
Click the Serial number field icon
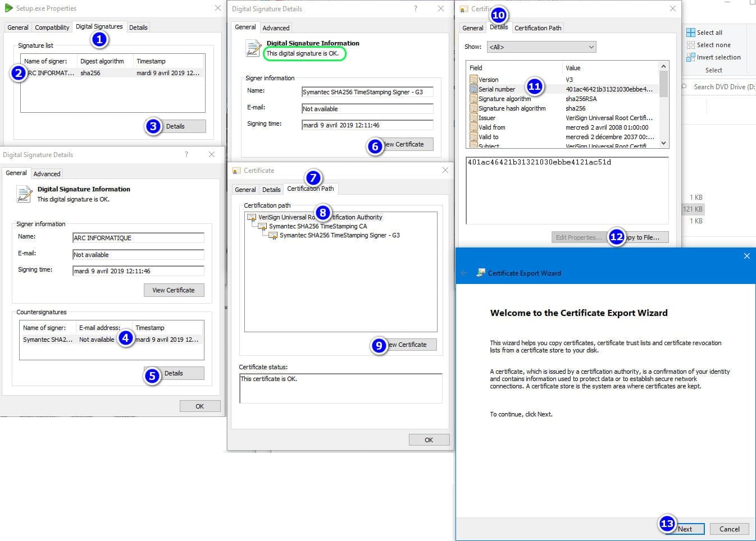coord(473,89)
